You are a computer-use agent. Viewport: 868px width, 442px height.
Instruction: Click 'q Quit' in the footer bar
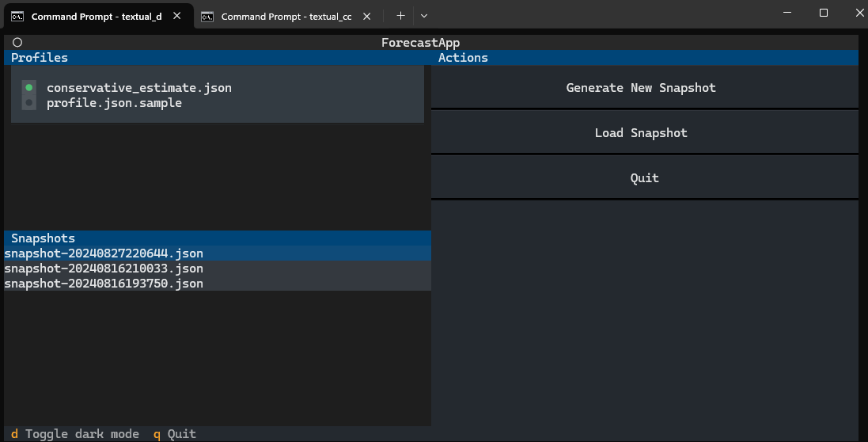[174, 434]
